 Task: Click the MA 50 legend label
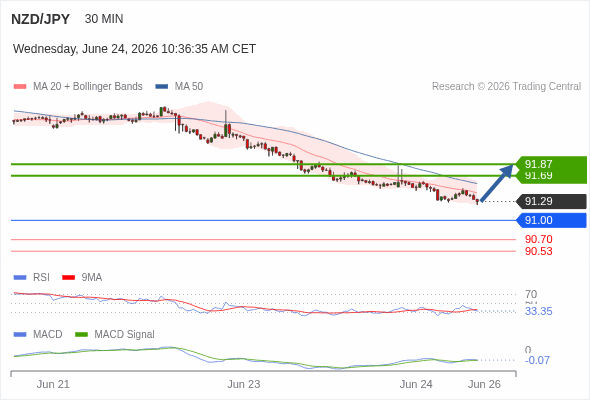[189, 87]
